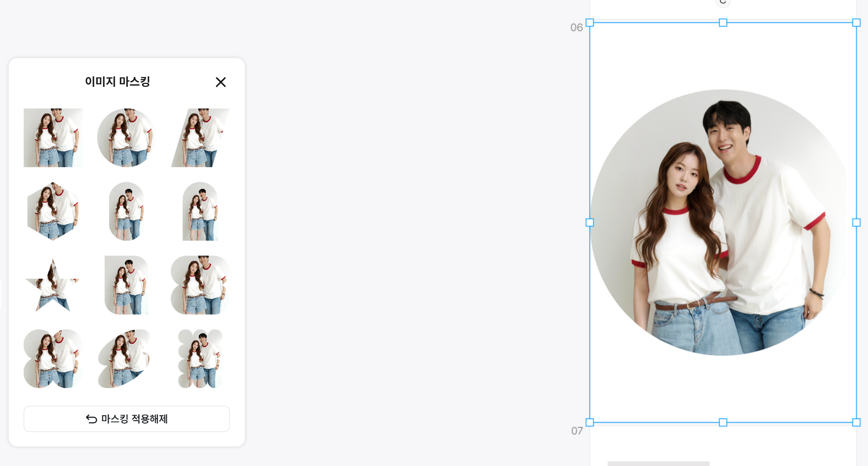Screen dimensions: 868x466
Task: Click the bottom-right corner handle of selection
Action: coord(856,422)
